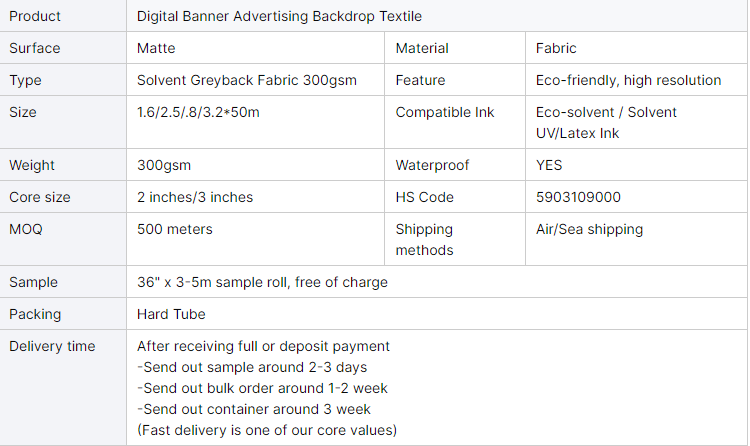Click the MOQ value '500 meters'
The image size is (750, 446).
pyautogui.click(x=175, y=229)
